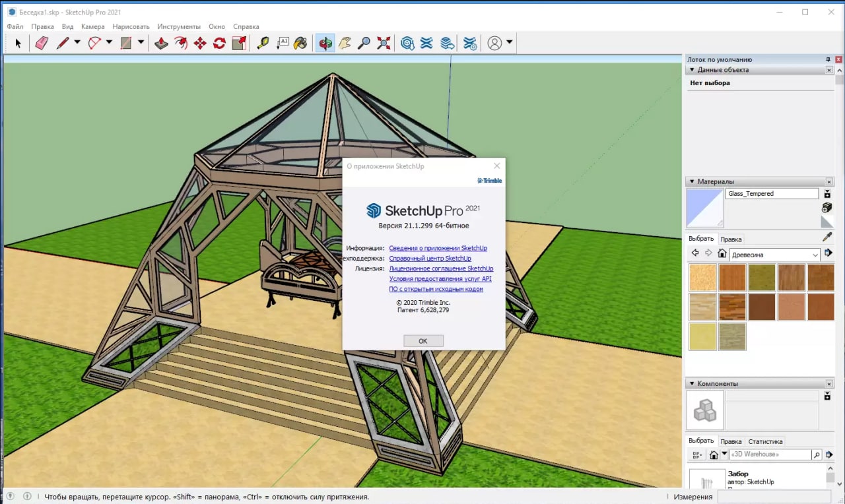This screenshot has width=845, height=504.
Task: Collapse the Материалы panel
Action: coord(692,181)
